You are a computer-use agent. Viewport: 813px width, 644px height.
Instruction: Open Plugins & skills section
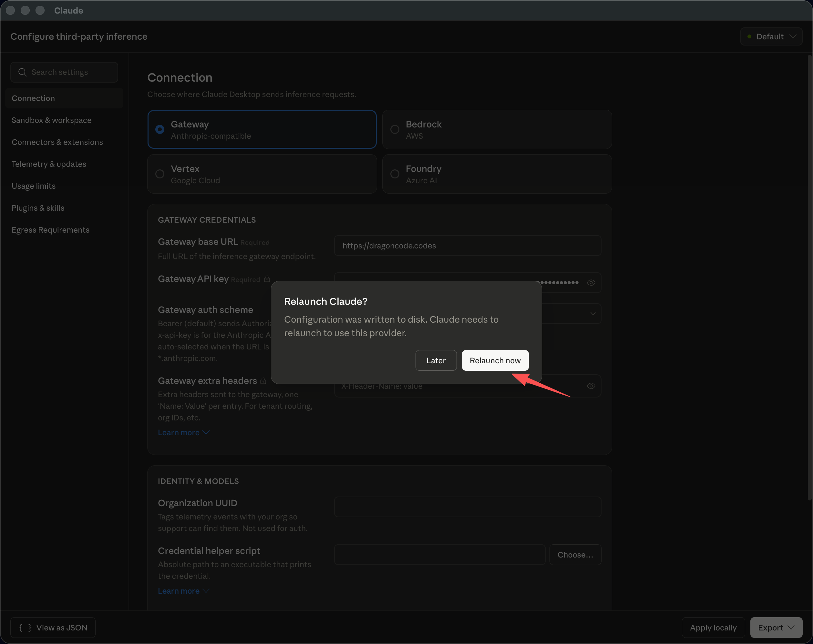pos(64,208)
